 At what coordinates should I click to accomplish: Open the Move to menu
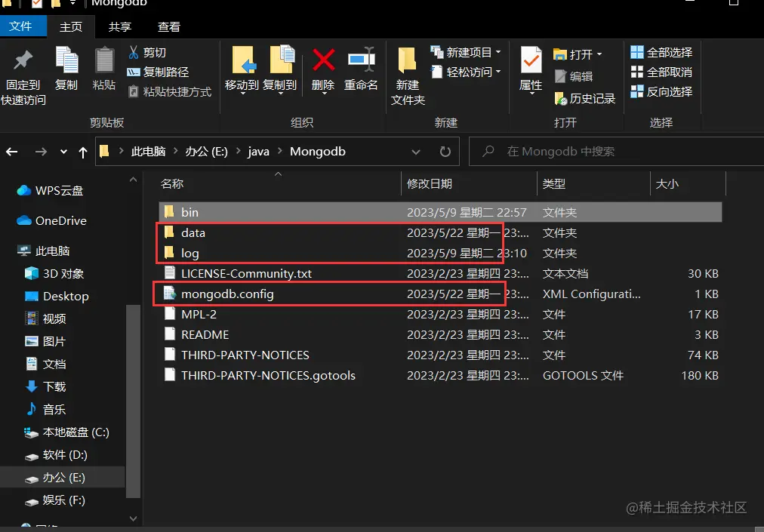tap(242, 69)
